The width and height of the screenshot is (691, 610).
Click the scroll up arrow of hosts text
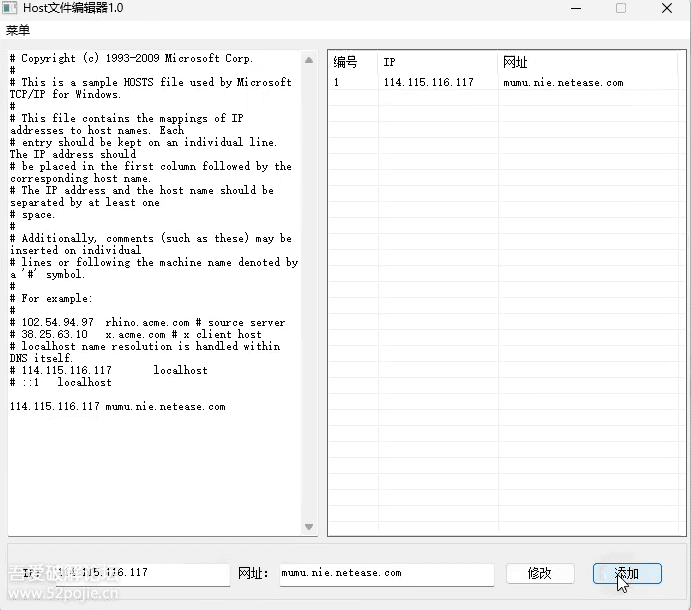click(x=309, y=58)
